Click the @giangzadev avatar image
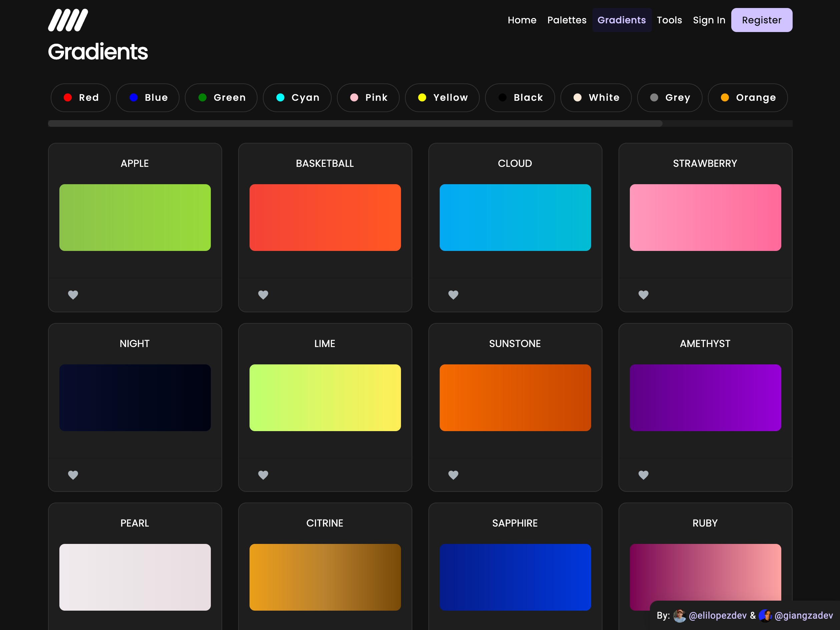This screenshot has height=630, width=840. [765, 616]
